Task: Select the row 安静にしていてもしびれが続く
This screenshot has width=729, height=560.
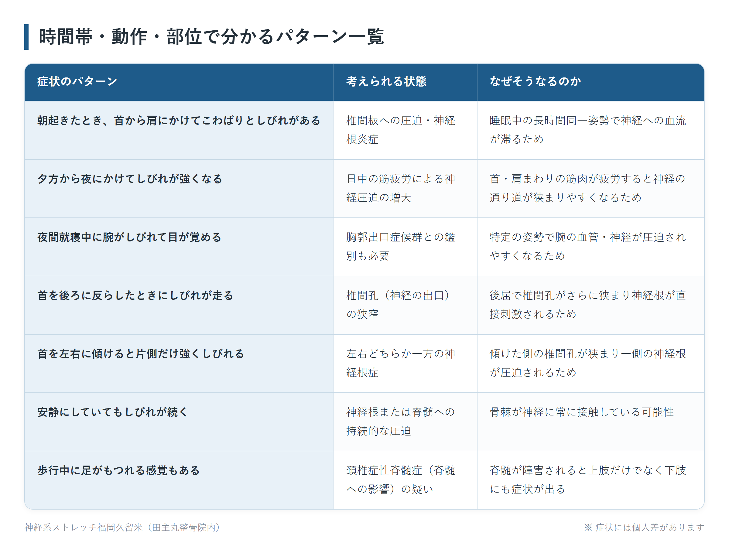Action: click(364, 422)
